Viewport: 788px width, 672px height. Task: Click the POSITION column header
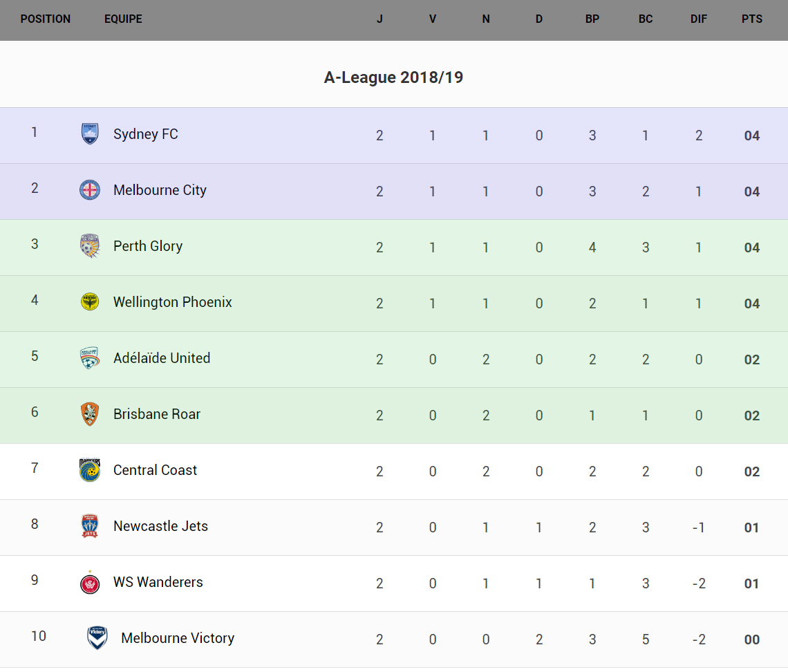coord(46,19)
